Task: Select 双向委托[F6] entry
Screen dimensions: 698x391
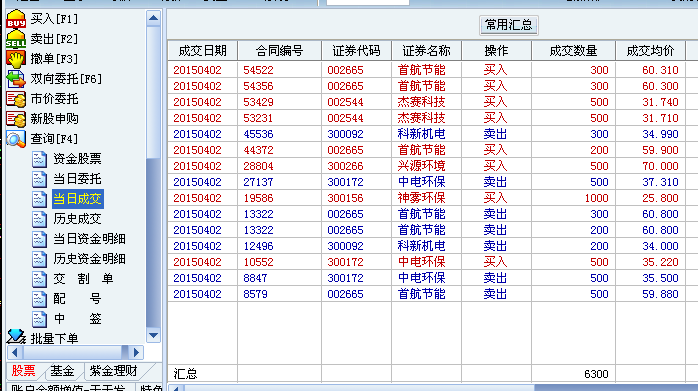Action: [66, 79]
